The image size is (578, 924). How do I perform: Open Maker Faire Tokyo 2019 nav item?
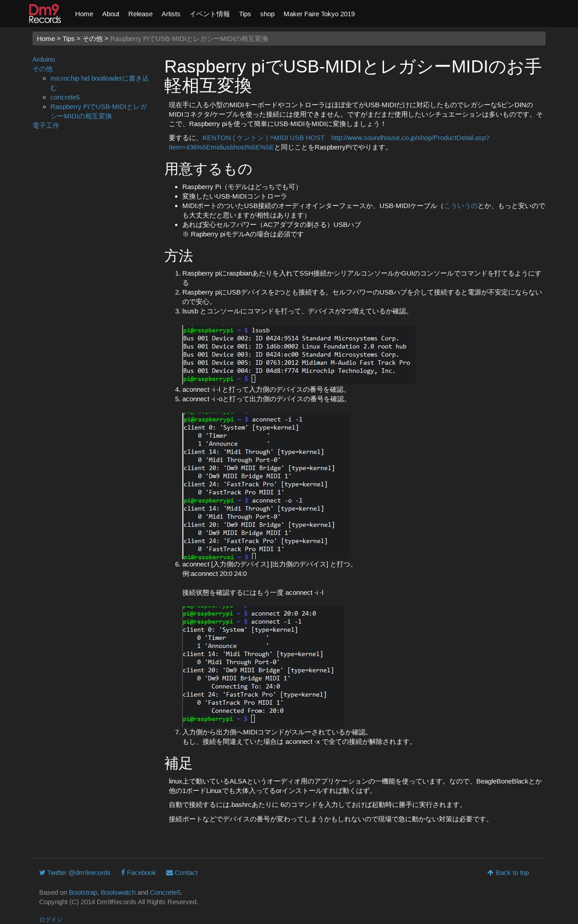(319, 14)
